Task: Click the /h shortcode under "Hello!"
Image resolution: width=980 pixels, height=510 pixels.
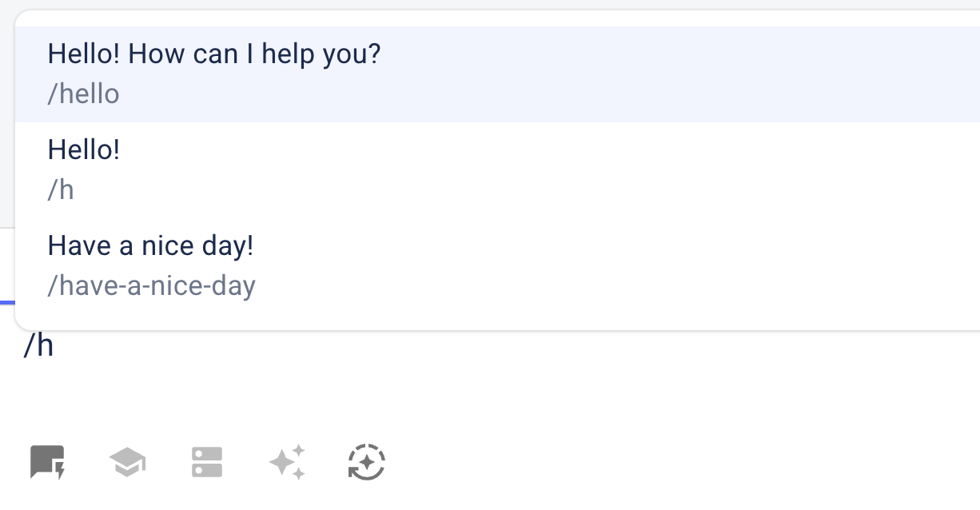Action: [x=61, y=190]
